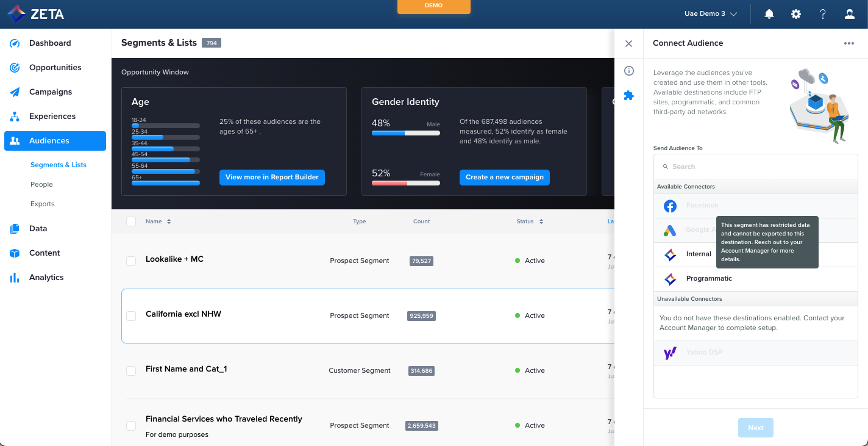Open the user profile icon

(x=850, y=14)
